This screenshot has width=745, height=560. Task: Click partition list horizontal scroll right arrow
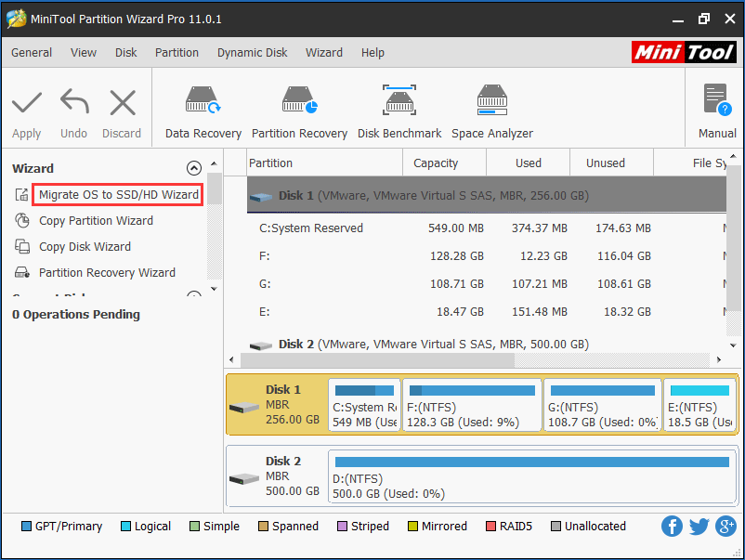tap(719, 359)
